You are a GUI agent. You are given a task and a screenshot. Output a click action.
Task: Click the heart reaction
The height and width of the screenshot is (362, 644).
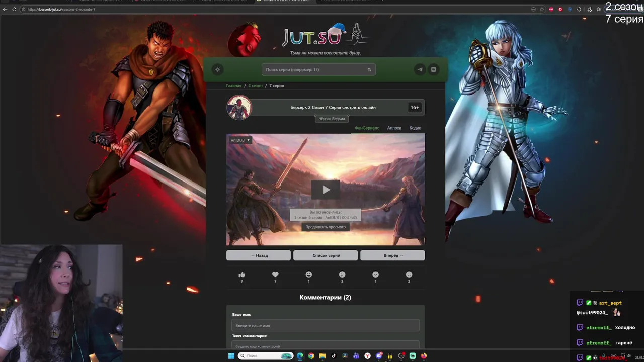[275, 275]
